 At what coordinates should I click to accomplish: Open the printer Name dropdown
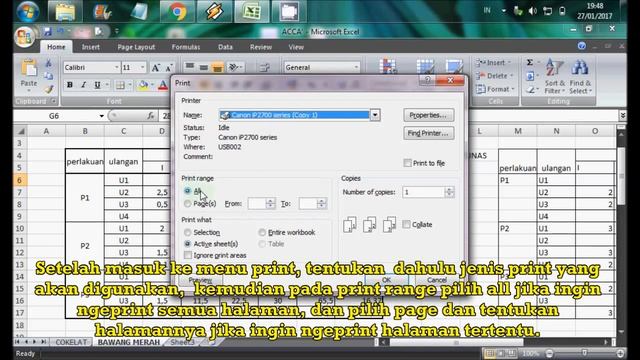pyautogui.click(x=375, y=115)
